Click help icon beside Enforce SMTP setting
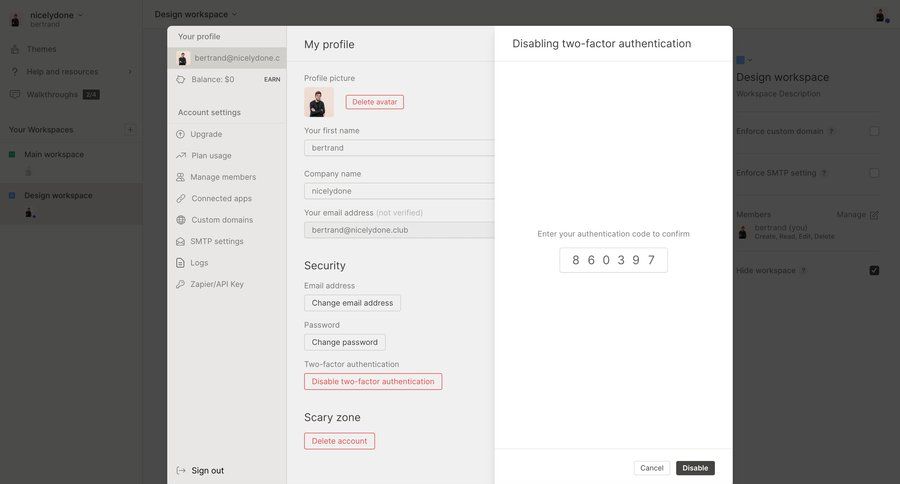This screenshot has width=900, height=484. click(x=824, y=173)
